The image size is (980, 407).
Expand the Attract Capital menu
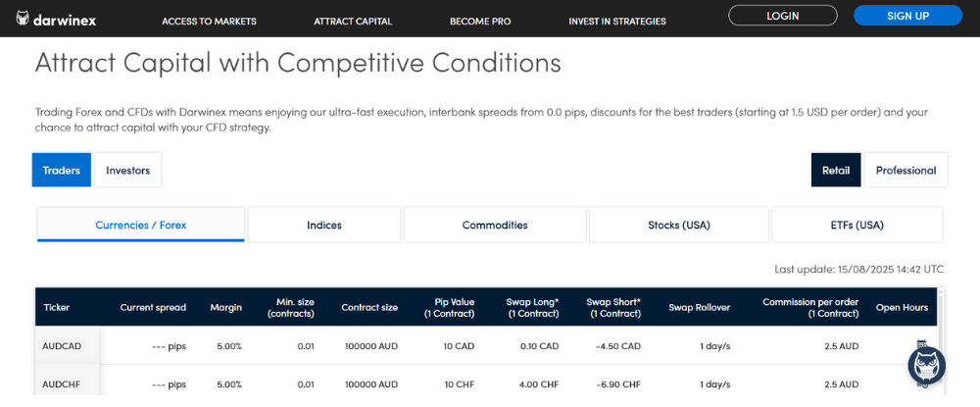coord(353,21)
